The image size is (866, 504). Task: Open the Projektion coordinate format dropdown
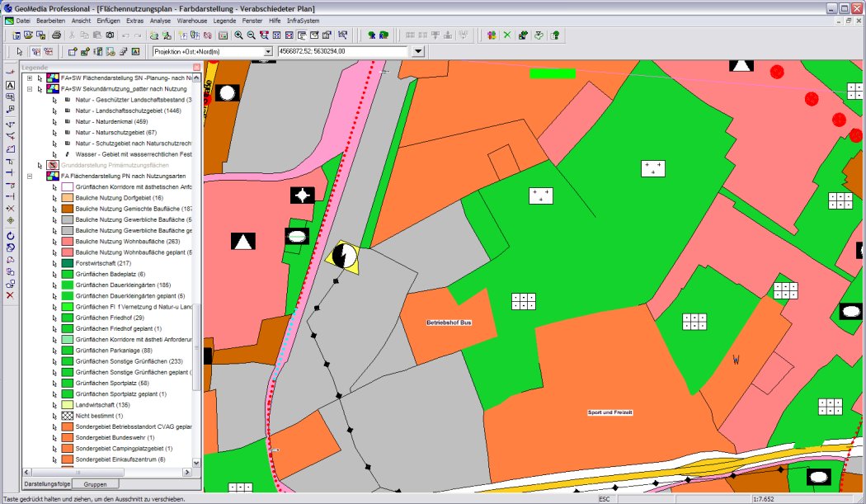click(267, 51)
